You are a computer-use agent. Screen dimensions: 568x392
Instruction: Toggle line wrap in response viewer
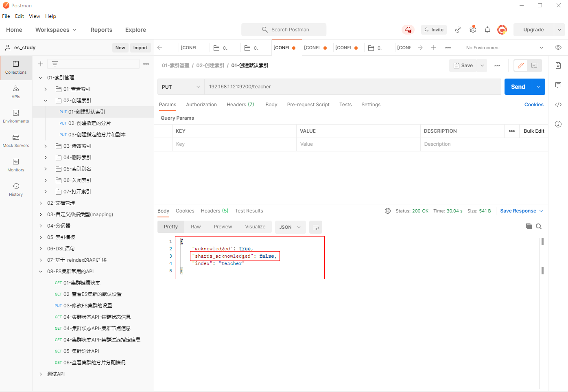click(x=315, y=227)
